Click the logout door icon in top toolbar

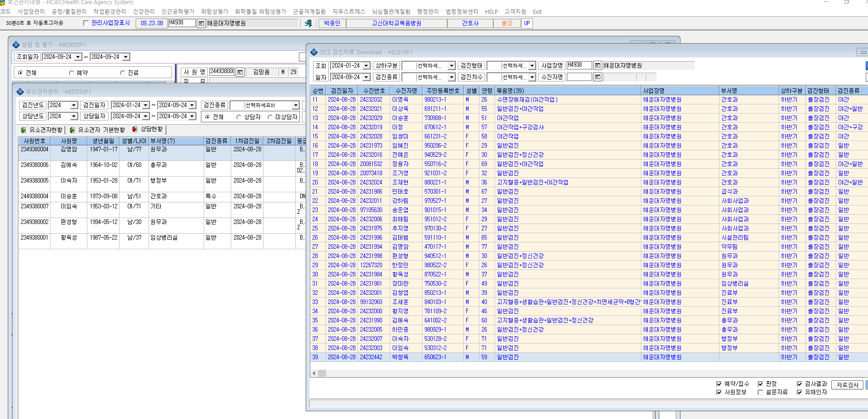(308, 23)
